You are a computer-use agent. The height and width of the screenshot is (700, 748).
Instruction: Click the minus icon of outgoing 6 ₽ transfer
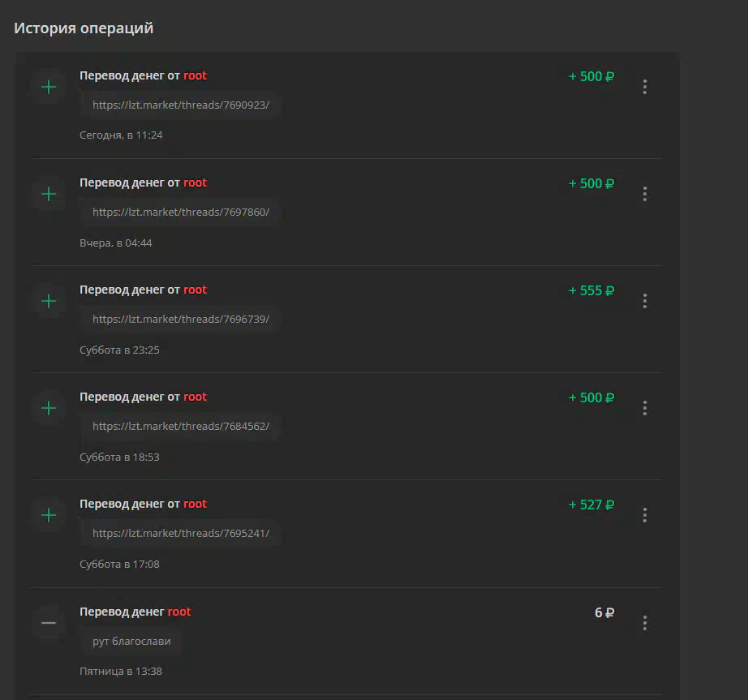coord(49,623)
